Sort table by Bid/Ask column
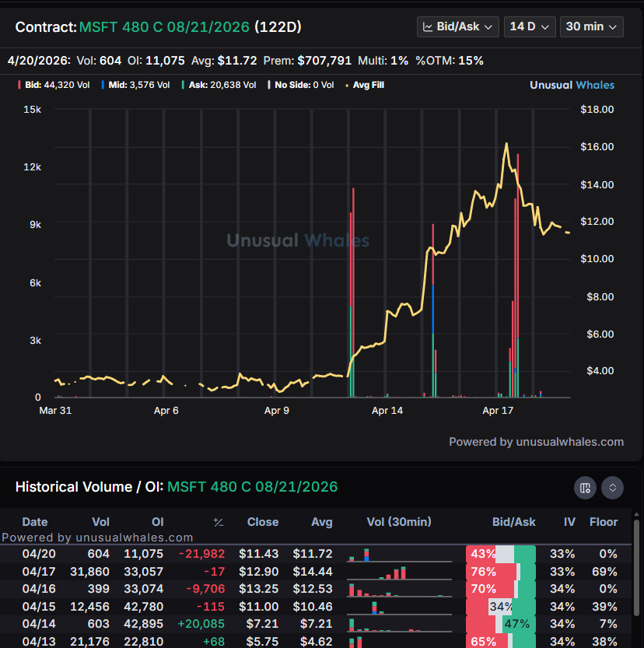 pyautogui.click(x=513, y=522)
